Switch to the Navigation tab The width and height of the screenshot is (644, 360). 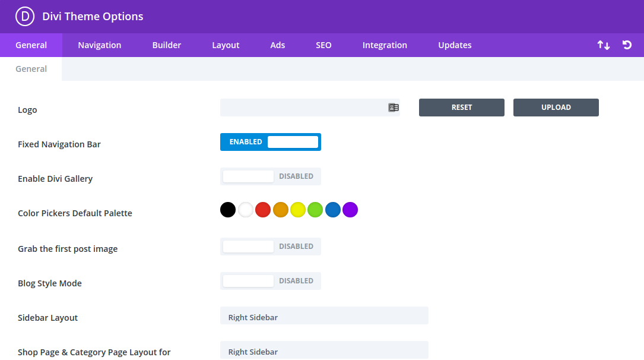(x=99, y=45)
